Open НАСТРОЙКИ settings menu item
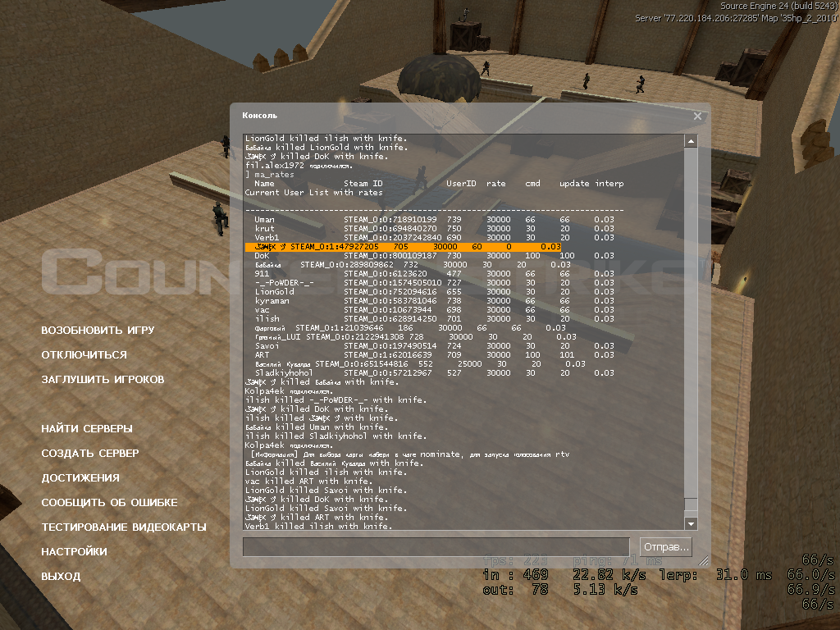 pos(74,552)
